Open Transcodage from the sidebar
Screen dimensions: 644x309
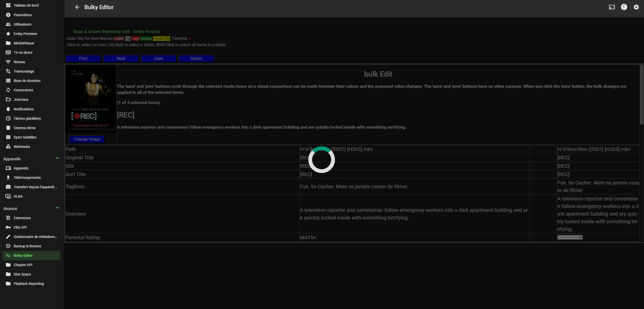pos(24,71)
